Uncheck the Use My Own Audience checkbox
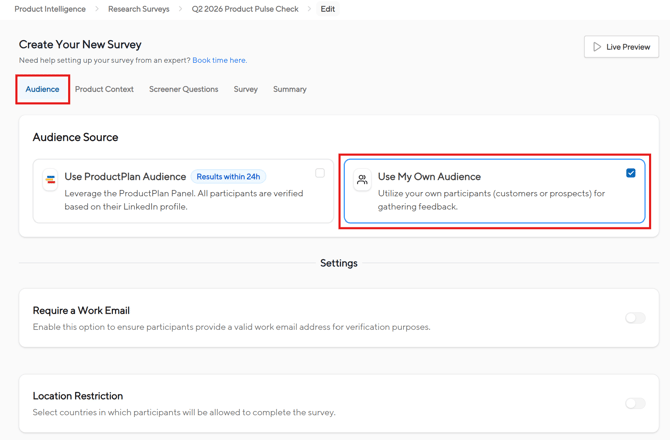The image size is (670, 440). (x=631, y=173)
